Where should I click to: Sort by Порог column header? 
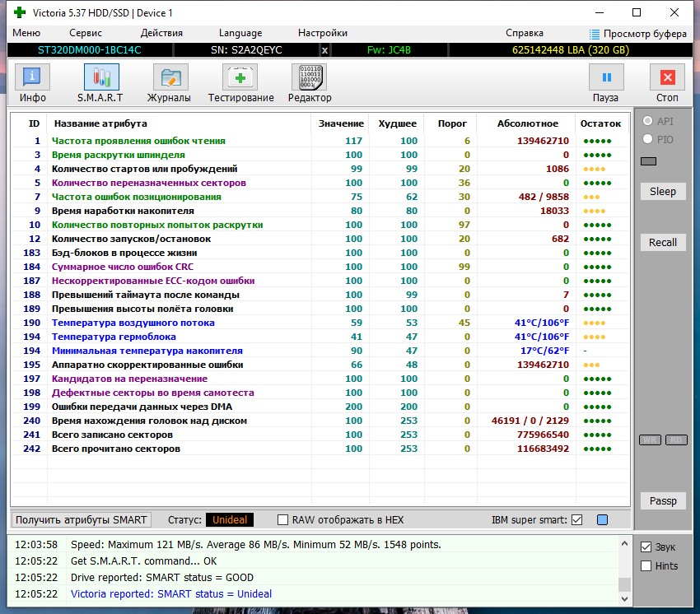pos(452,123)
